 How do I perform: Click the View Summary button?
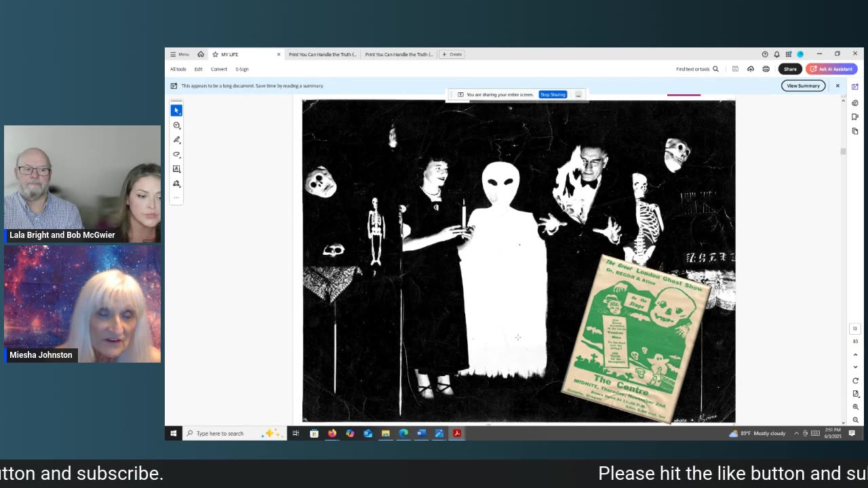803,86
